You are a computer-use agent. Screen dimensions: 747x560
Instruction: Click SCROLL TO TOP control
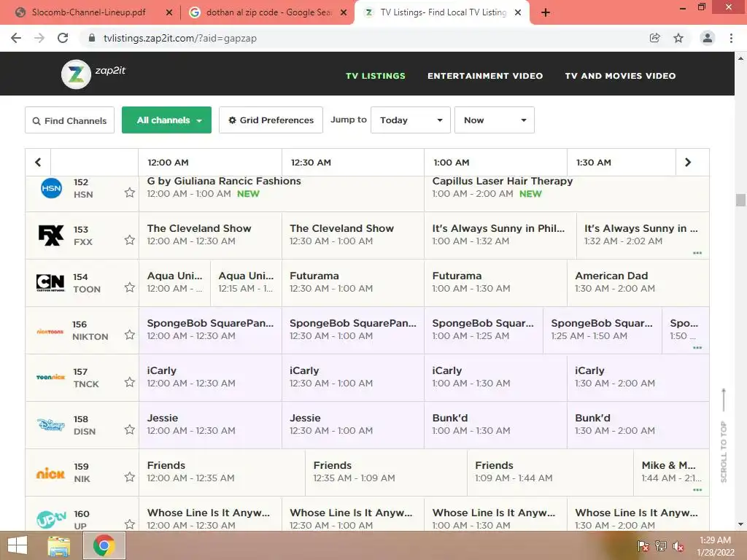(724, 436)
